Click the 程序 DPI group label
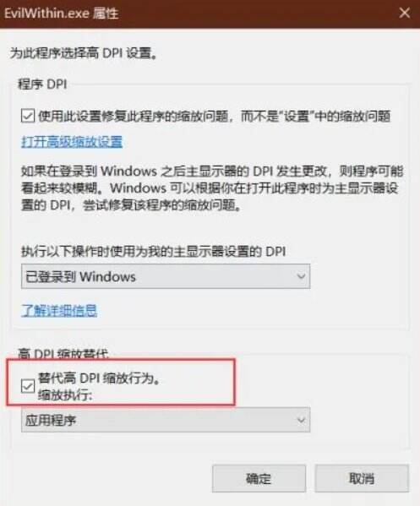420x506 pixels. (x=42, y=84)
